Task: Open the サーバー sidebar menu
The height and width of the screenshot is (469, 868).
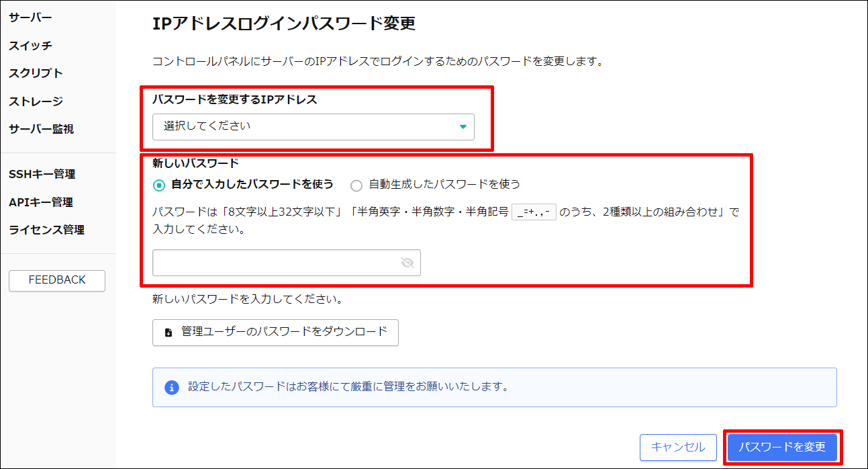Action: (28, 17)
